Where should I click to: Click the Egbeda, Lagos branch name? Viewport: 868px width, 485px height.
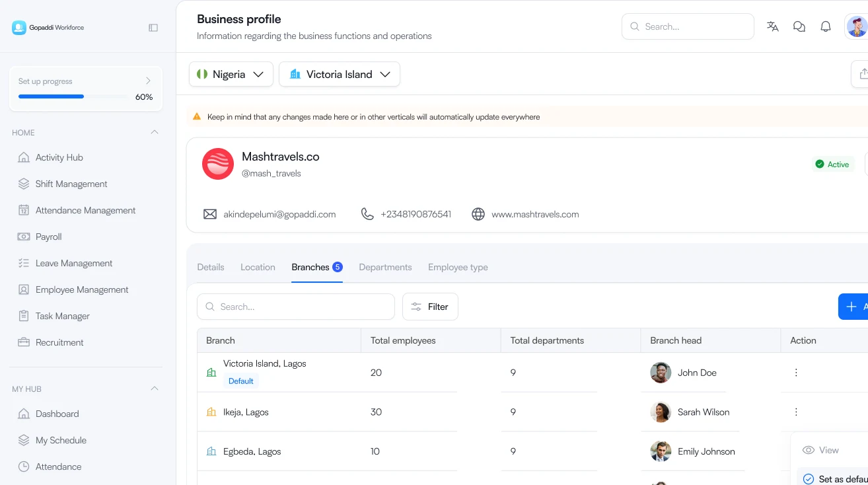pos(252,451)
